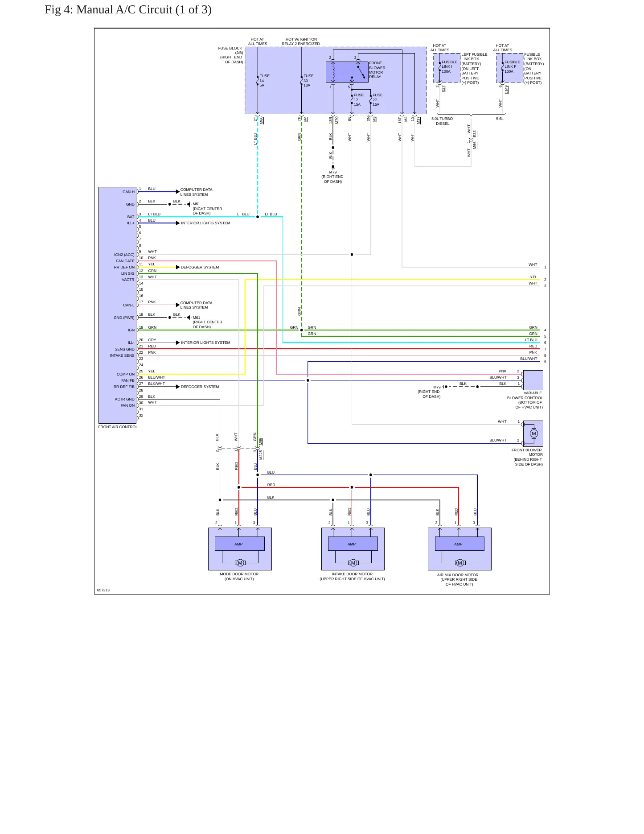Click the M79 ground symbol below the relay
644x834 pixels.
click(333, 167)
